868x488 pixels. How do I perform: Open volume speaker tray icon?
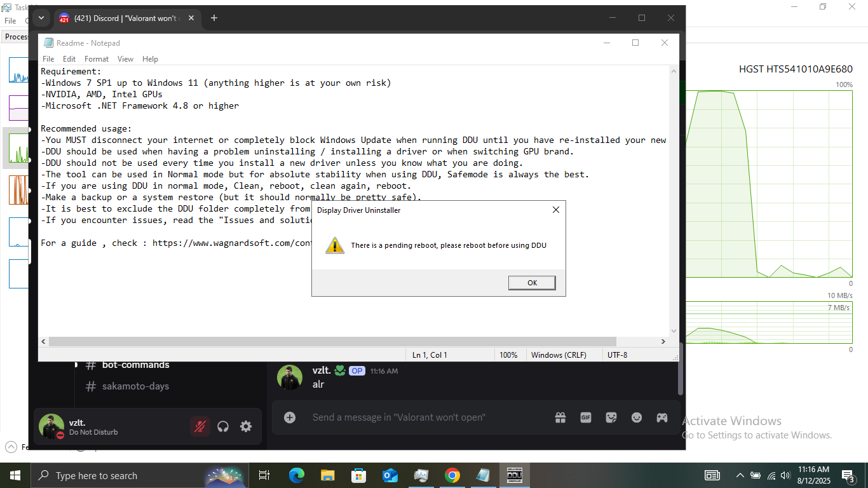click(786, 475)
